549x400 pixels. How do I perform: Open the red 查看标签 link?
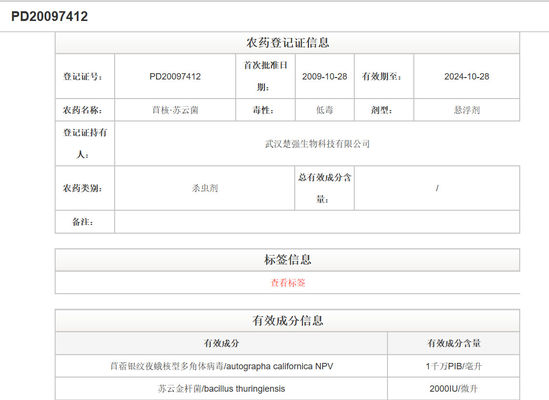point(288,283)
